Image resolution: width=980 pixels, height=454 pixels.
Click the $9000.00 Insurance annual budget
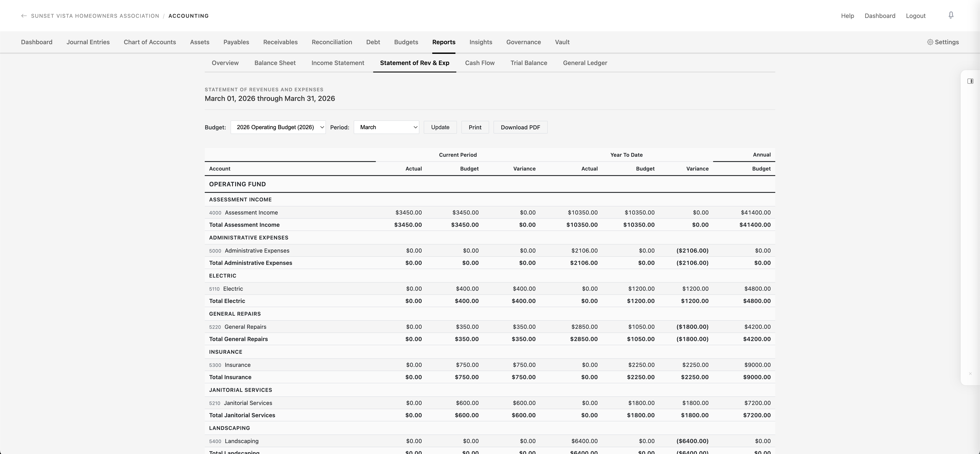click(x=758, y=365)
